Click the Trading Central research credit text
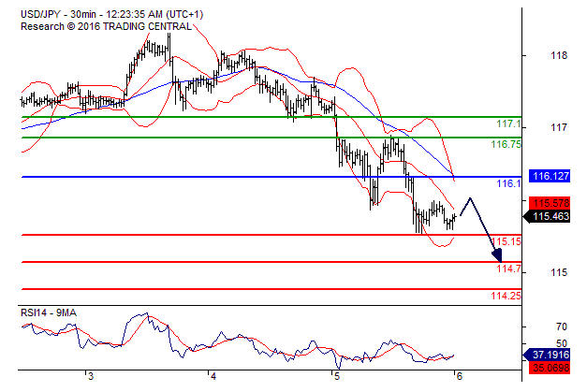 click(x=105, y=25)
